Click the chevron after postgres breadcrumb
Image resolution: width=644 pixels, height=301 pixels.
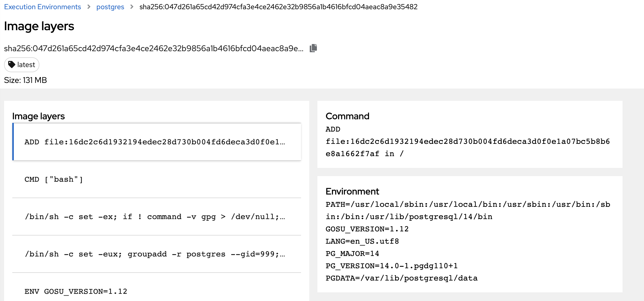click(x=132, y=7)
